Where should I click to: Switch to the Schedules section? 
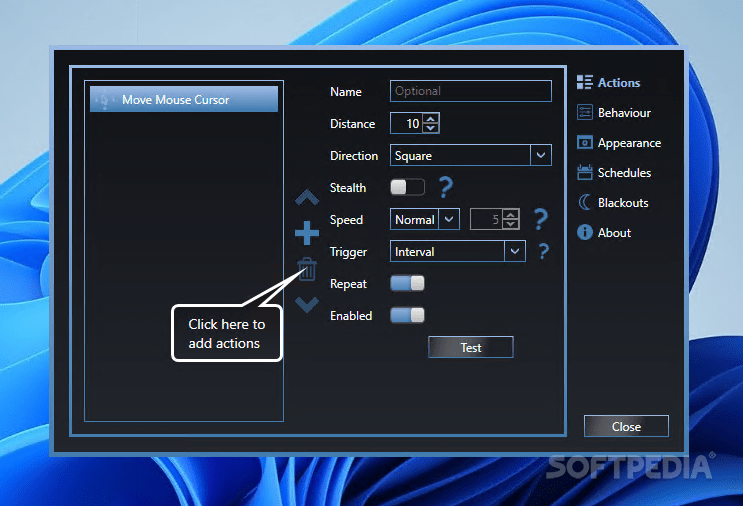click(624, 173)
